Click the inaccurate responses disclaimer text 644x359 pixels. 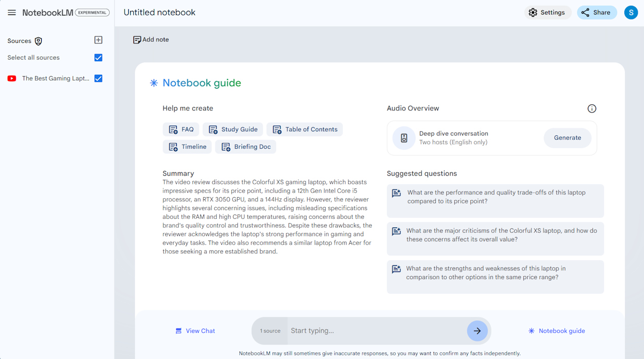380,353
